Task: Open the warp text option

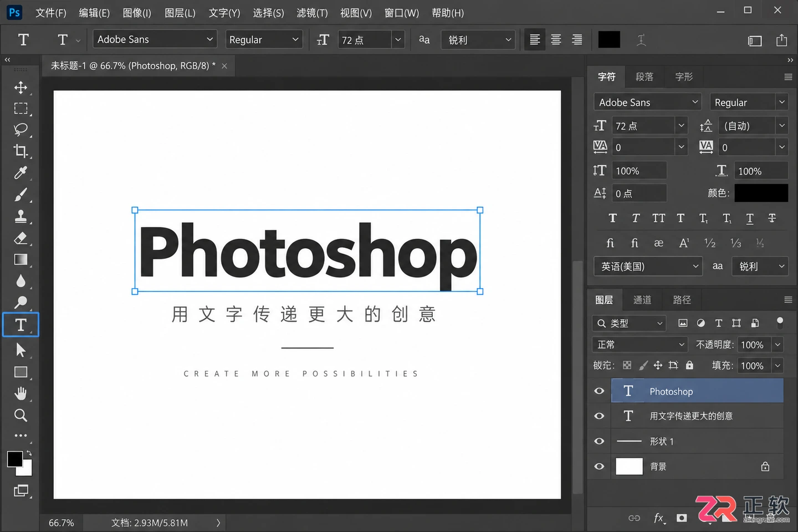Action: coord(641,40)
